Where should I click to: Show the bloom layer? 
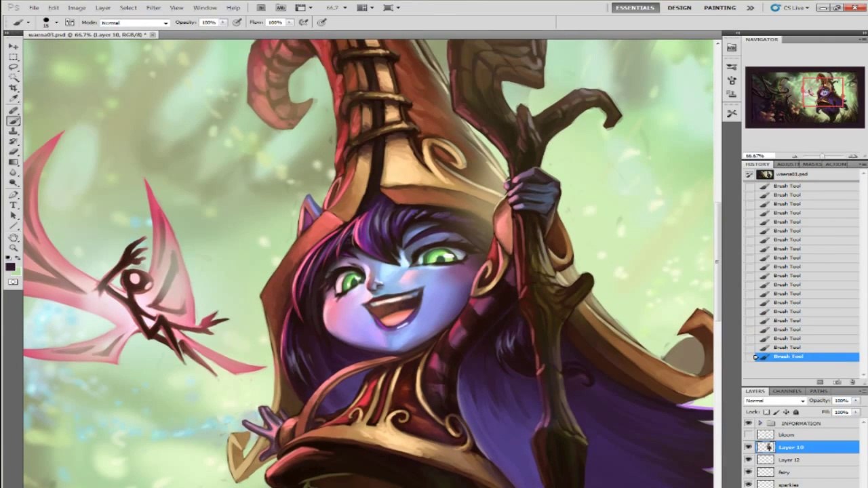coord(749,435)
